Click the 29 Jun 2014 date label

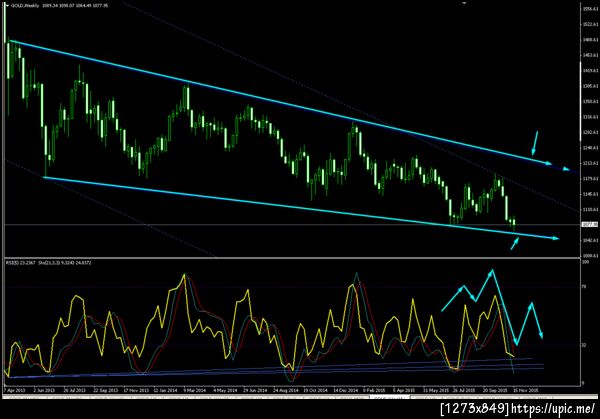pos(255,391)
